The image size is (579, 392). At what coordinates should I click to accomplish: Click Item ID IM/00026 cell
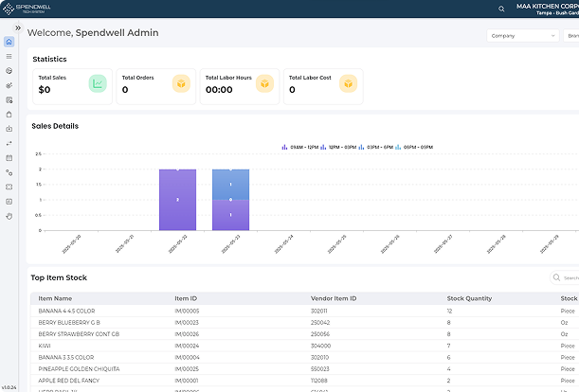187,334
